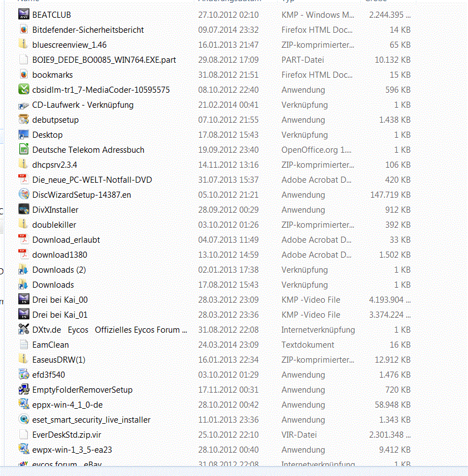The image size is (468, 476).
Task: Click the KMP - Windows M... type cell
Action: [318, 15]
